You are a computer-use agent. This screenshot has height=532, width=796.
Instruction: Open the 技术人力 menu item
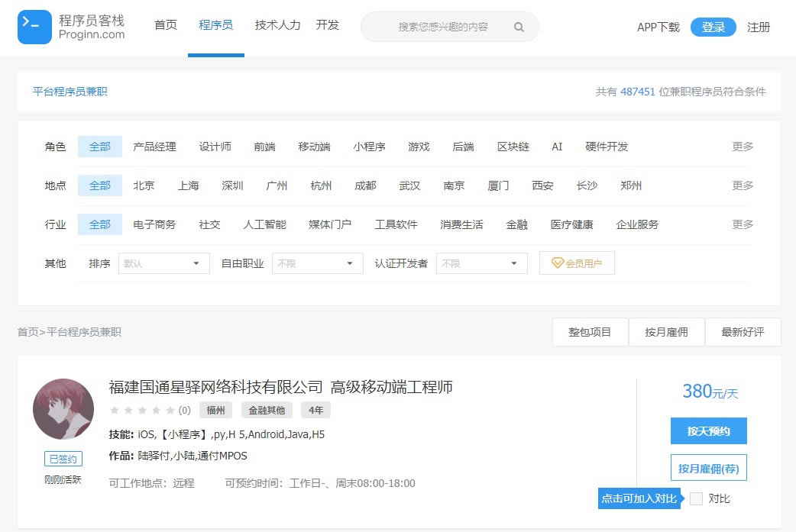pos(277,24)
